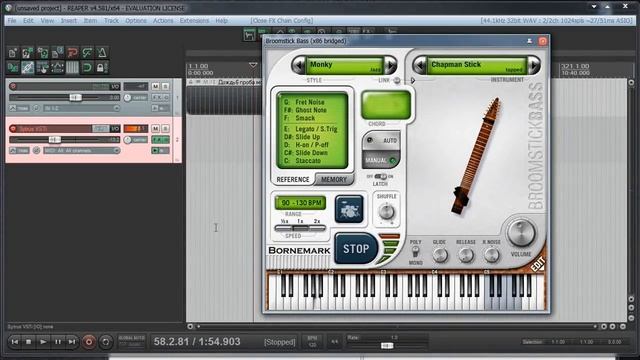Enable MANUAL chord mode
The width and height of the screenshot is (640, 360).
(x=381, y=160)
